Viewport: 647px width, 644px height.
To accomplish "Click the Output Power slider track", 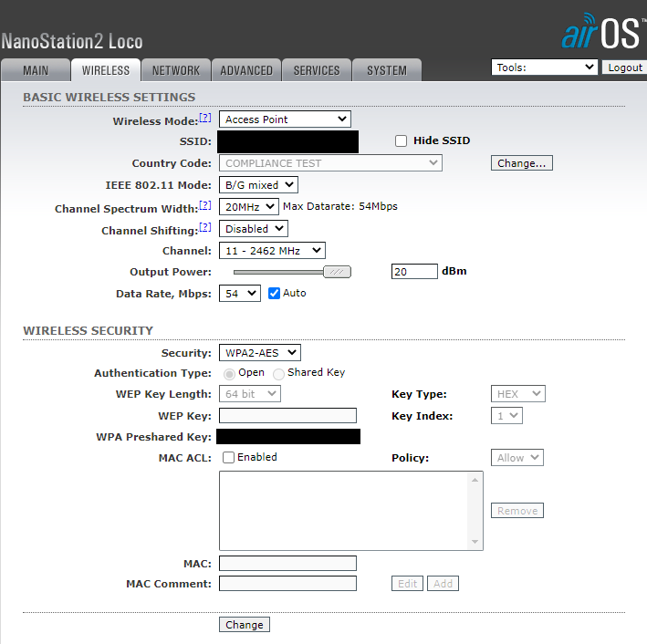I will 278,272.
